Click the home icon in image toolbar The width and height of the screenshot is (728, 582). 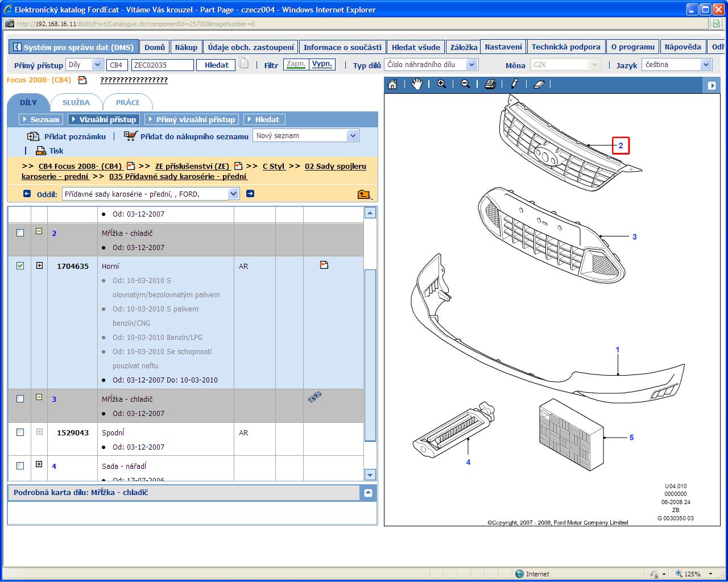pyautogui.click(x=392, y=85)
